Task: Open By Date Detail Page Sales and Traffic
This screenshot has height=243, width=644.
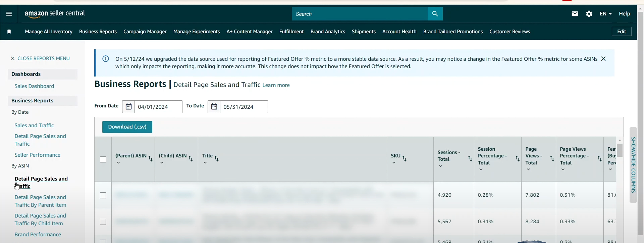Action: 40,140
